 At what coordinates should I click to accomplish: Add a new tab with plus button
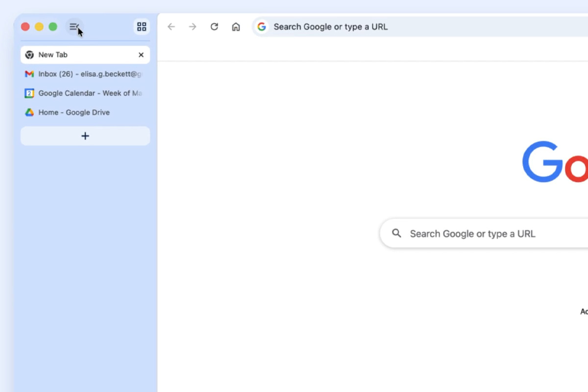(x=85, y=136)
